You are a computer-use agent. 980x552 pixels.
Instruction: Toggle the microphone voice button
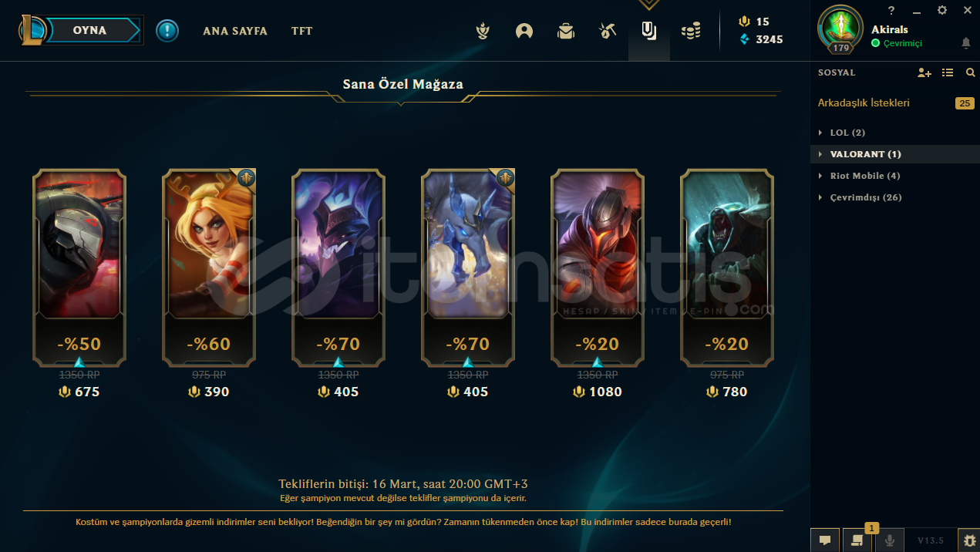(891, 540)
